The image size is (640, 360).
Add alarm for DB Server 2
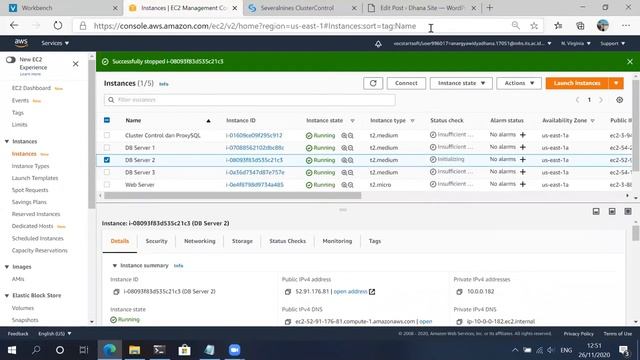[x=523, y=160]
